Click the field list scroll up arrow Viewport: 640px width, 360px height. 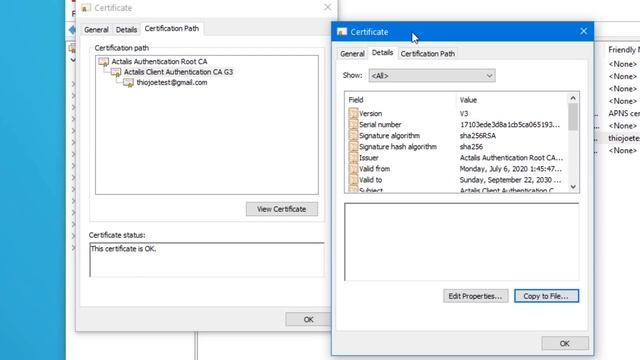tap(573, 98)
